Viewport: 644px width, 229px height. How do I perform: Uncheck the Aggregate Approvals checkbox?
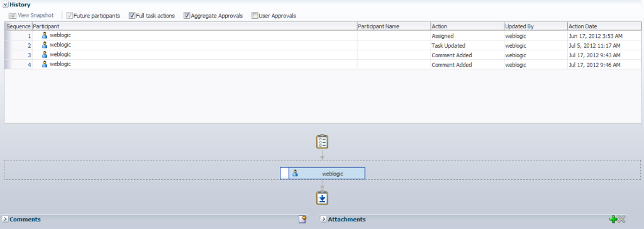(x=187, y=16)
